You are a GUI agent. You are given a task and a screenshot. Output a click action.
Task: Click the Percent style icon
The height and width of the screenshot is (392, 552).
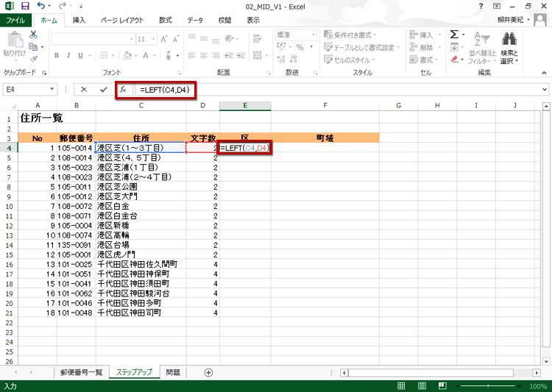(300, 47)
